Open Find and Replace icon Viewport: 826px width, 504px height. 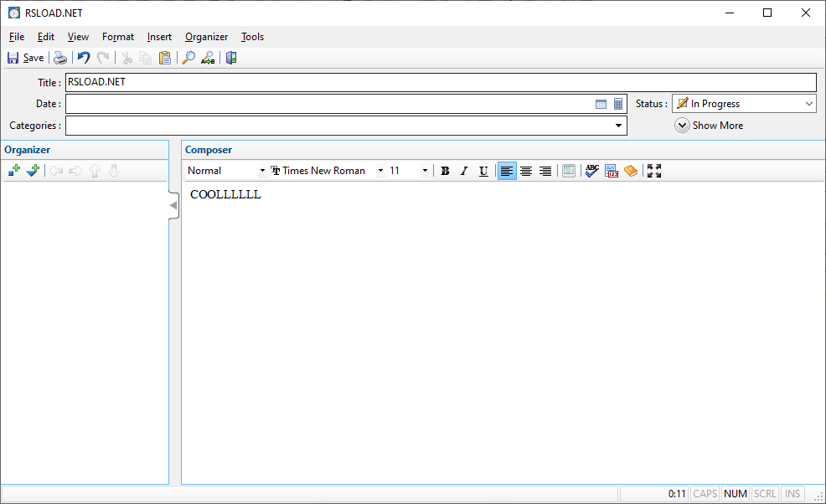(208, 58)
